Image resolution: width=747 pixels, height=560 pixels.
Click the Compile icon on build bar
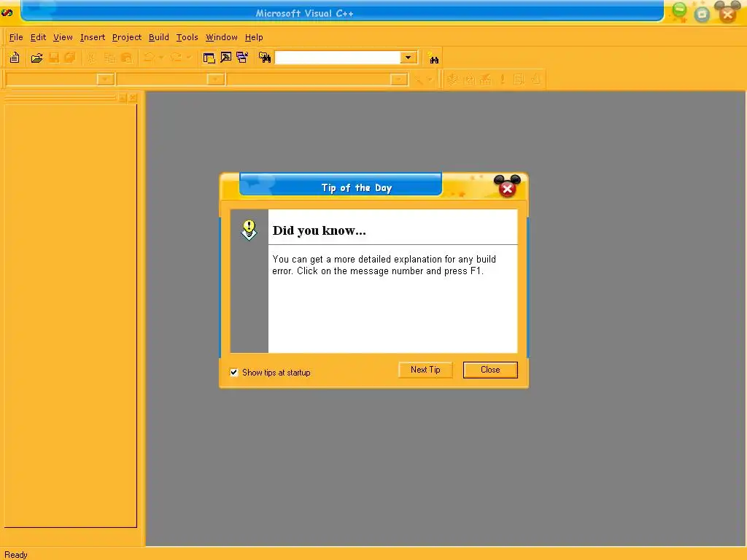(x=452, y=79)
